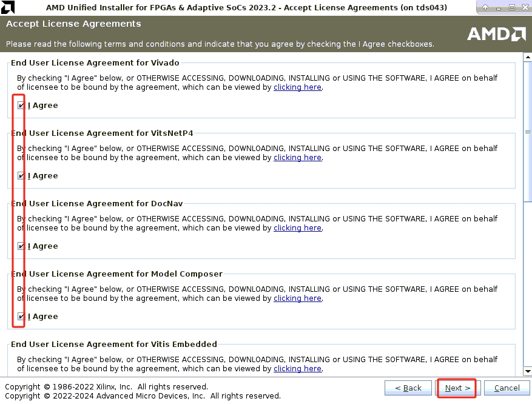Open Vivado agreement via clicking here link
Screen dimensions: 532x404
[297, 87]
